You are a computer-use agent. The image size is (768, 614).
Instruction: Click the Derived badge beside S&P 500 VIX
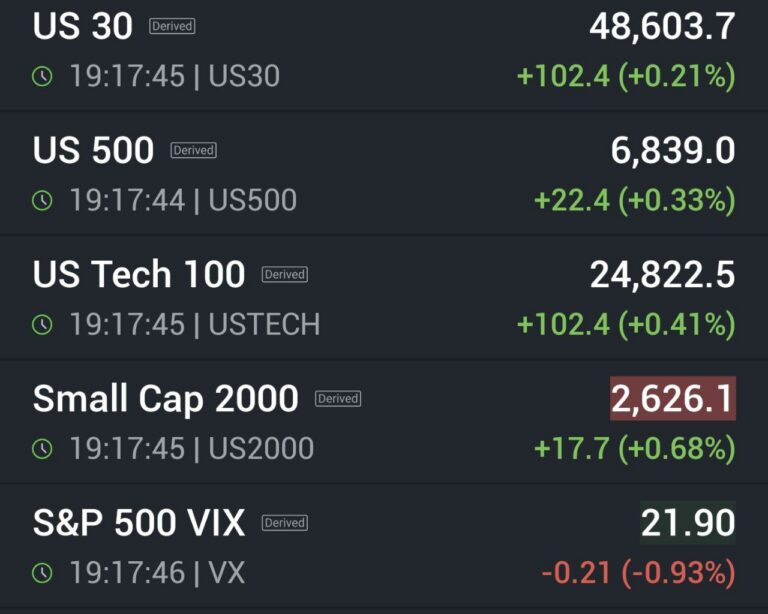(284, 523)
